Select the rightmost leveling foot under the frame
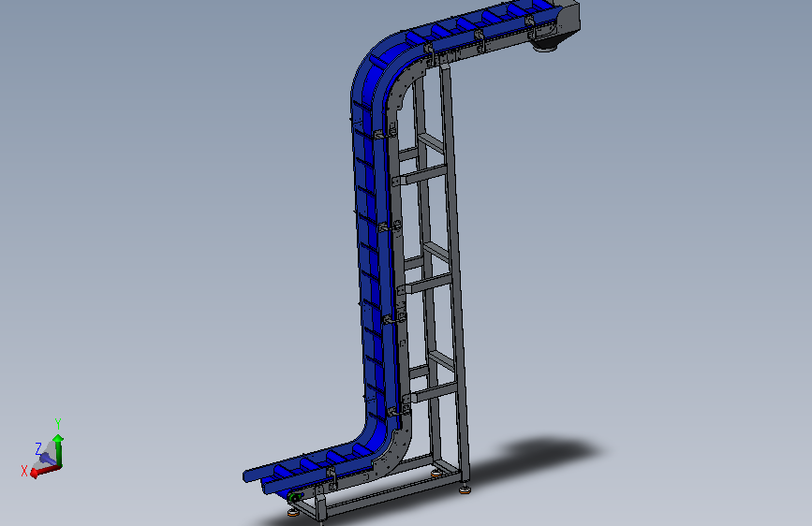Screen dimensions: 812x526 465,488
